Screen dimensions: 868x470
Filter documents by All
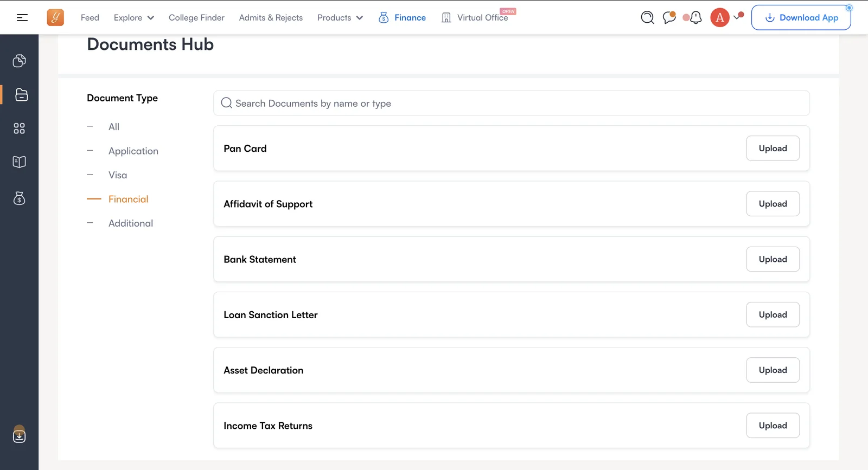coord(114,127)
